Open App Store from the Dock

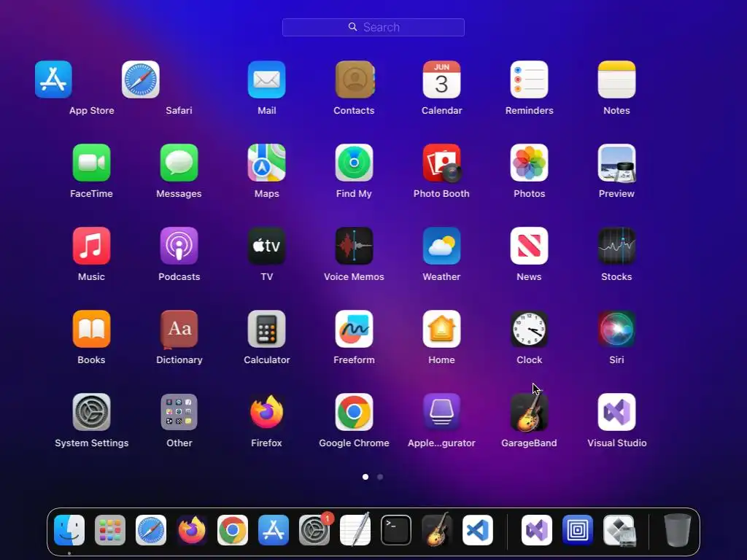[274, 530]
